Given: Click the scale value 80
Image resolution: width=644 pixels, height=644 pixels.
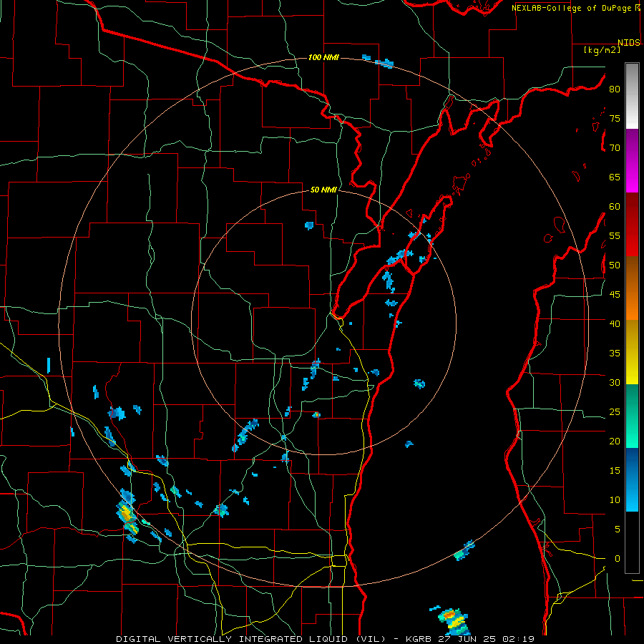Looking at the screenshot, I should pyautogui.click(x=615, y=89).
